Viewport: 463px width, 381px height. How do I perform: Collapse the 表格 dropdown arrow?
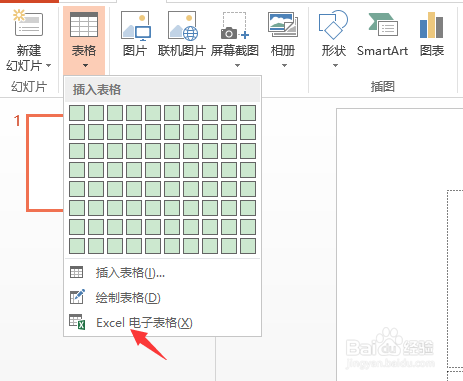(x=85, y=66)
